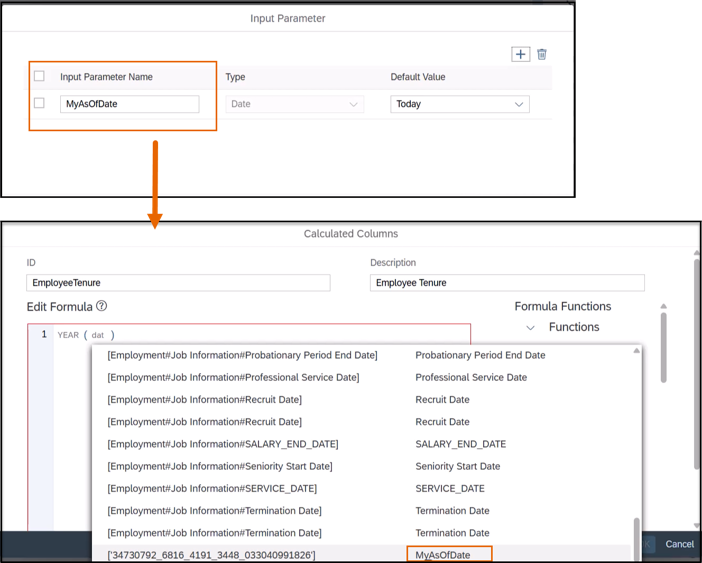Select the Employment#Job Information#SERVICE_DATE path
The height and width of the screenshot is (563, 702).
point(212,488)
